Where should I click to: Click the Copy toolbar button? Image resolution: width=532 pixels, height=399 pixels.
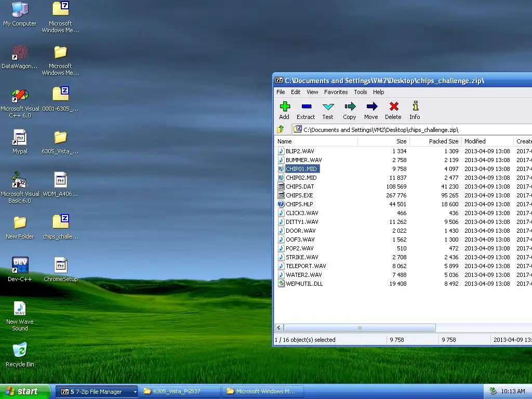350,110
